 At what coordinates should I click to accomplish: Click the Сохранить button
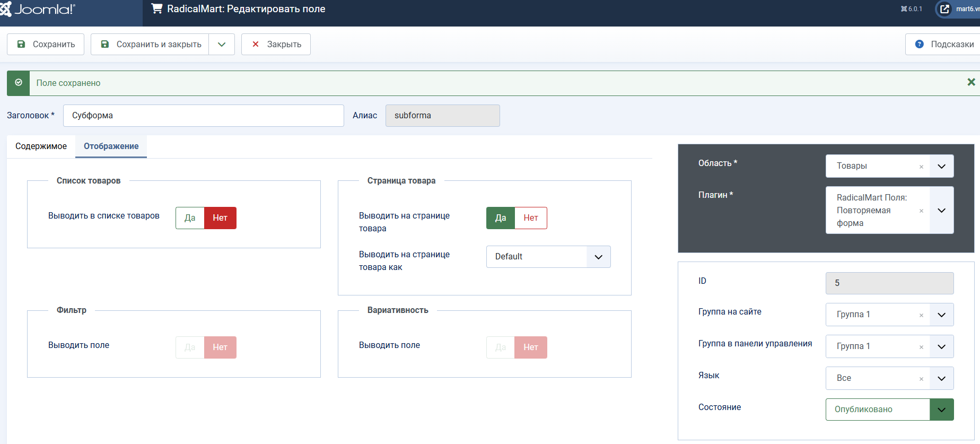(46, 45)
